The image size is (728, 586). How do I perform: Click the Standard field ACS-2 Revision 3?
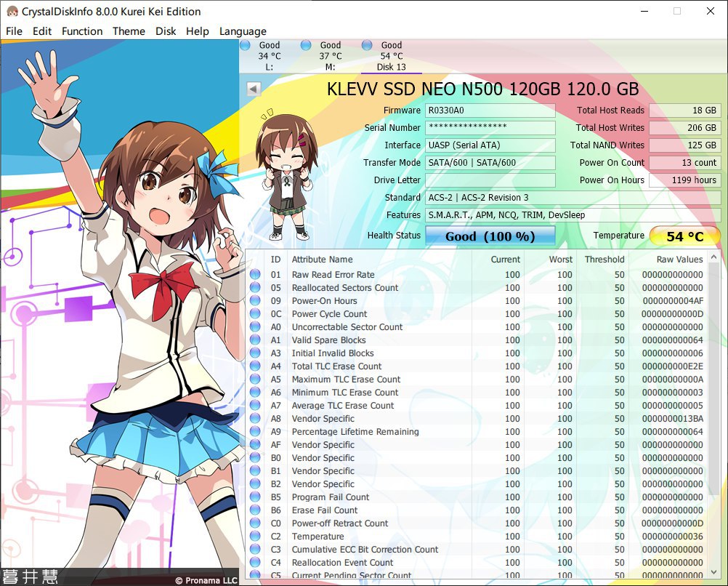(x=573, y=198)
